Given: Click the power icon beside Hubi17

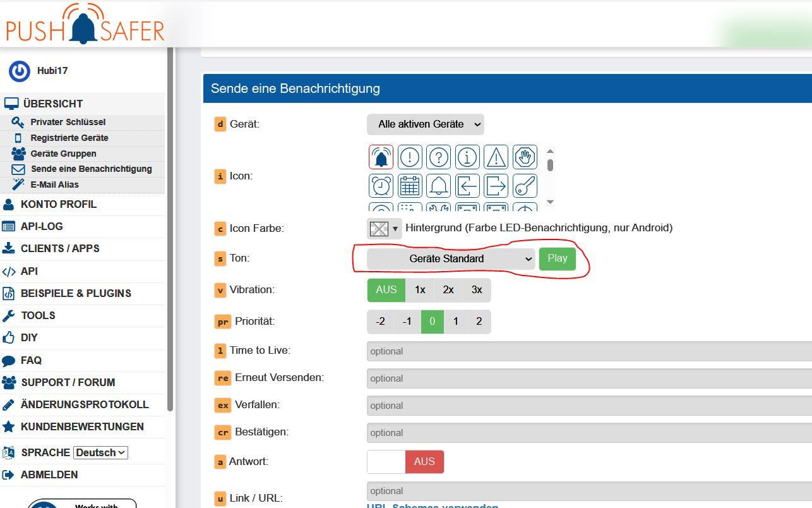Looking at the screenshot, I should coord(20,71).
